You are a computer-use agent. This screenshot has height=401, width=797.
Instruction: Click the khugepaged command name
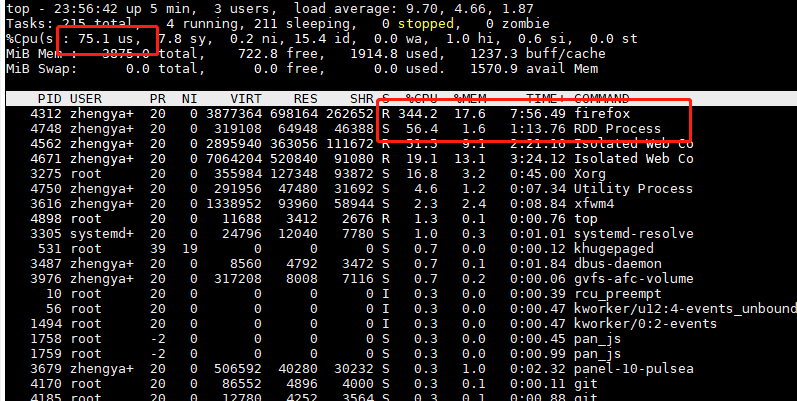(614, 249)
